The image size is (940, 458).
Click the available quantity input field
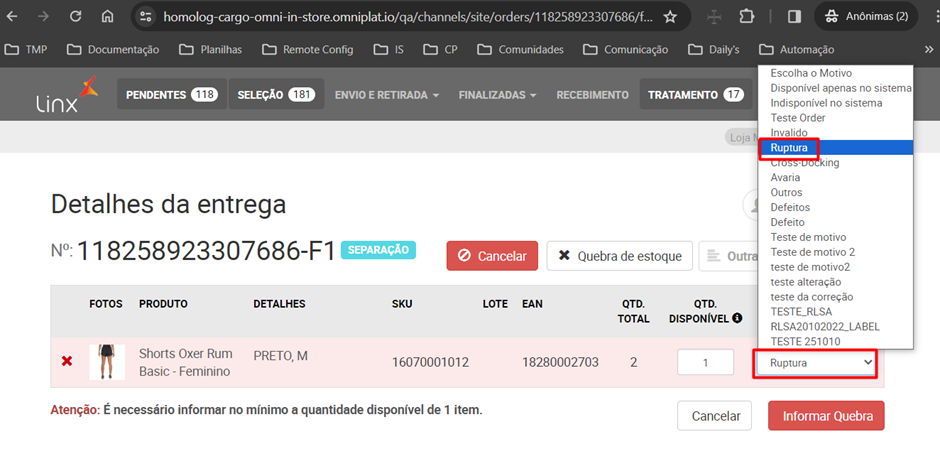pos(706,362)
